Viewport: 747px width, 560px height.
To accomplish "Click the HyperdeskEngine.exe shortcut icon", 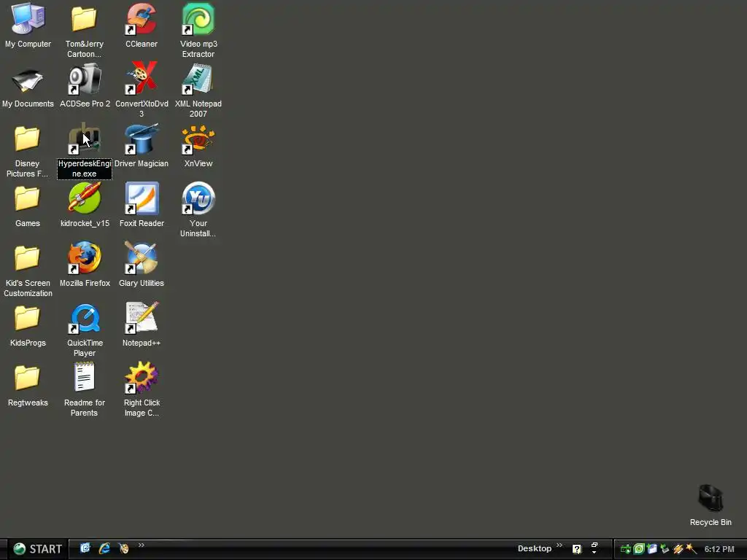I will 85,139.
